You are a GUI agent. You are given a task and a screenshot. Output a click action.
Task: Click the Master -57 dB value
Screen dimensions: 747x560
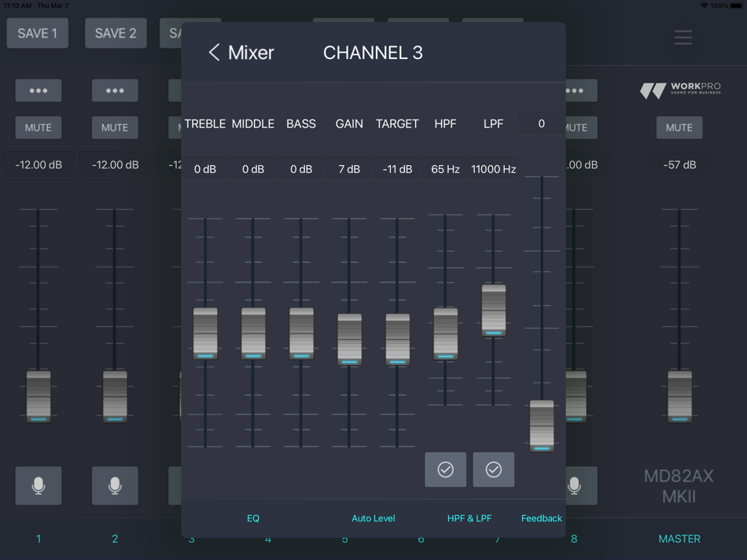point(679,165)
